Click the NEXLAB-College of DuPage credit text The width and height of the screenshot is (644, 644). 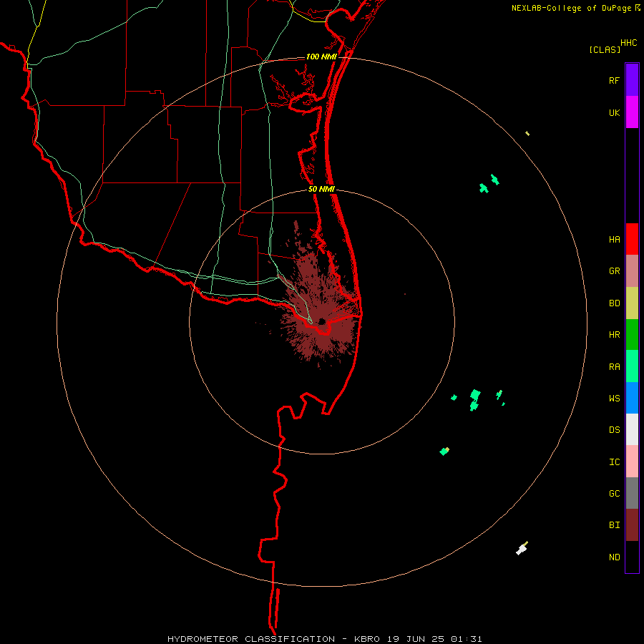[x=575, y=8]
